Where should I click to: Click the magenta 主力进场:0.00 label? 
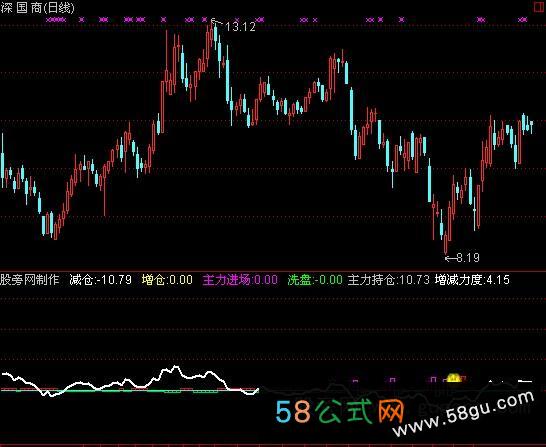[x=240, y=280]
